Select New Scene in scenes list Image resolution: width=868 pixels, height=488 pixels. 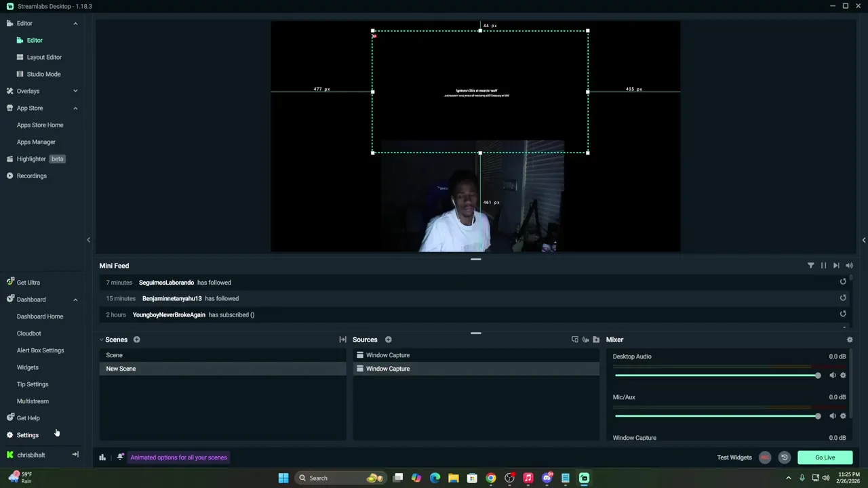point(222,369)
